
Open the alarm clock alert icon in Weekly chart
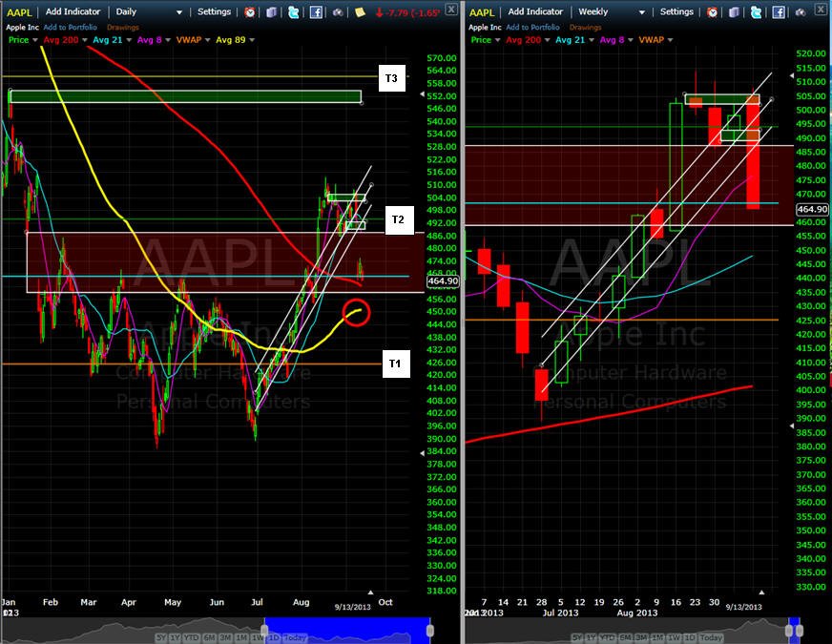point(713,11)
